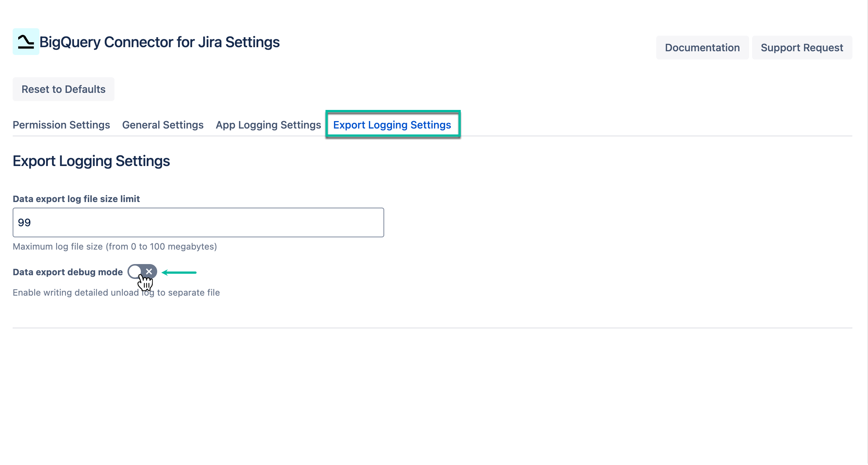
Task: Click the BigQuery Connector app icon
Action: point(26,42)
